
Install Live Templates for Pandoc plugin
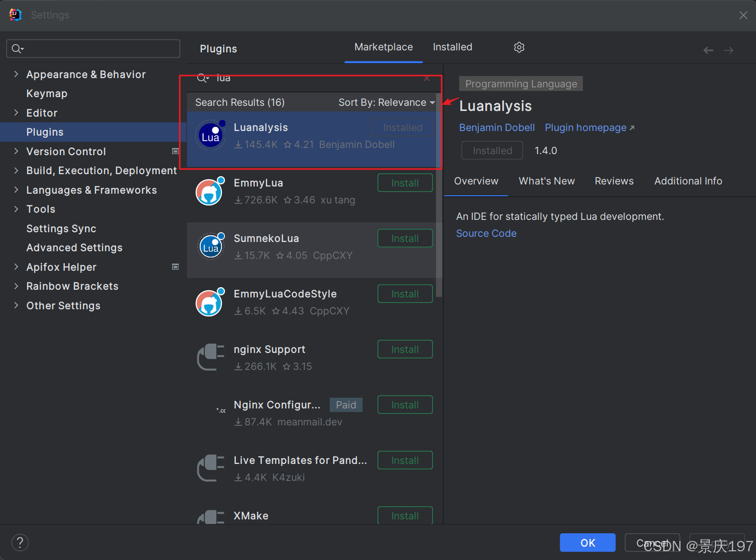(x=405, y=460)
